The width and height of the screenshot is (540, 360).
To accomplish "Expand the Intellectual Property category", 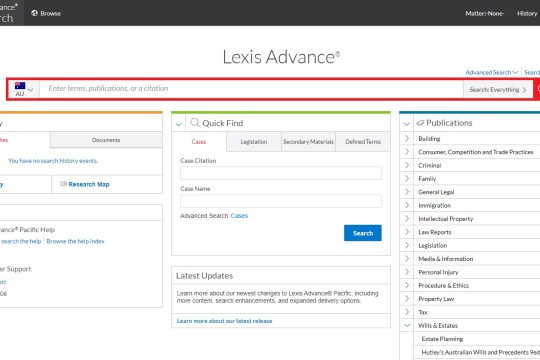I will click(x=407, y=219).
